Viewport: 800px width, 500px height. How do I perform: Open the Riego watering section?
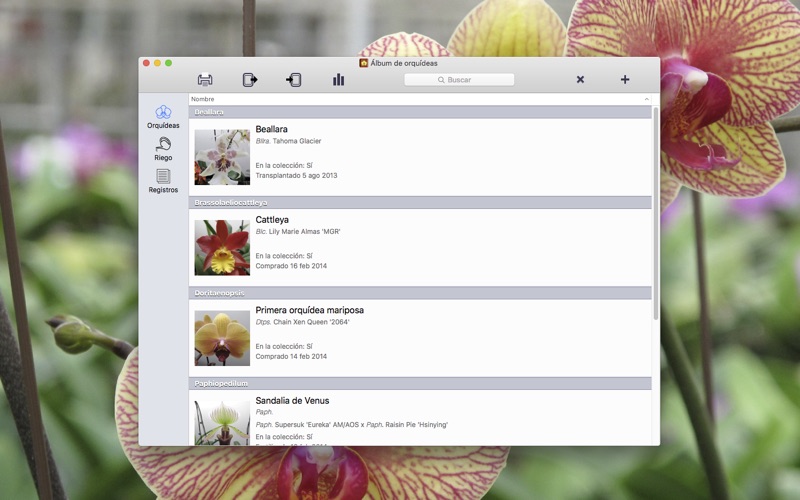click(x=163, y=149)
